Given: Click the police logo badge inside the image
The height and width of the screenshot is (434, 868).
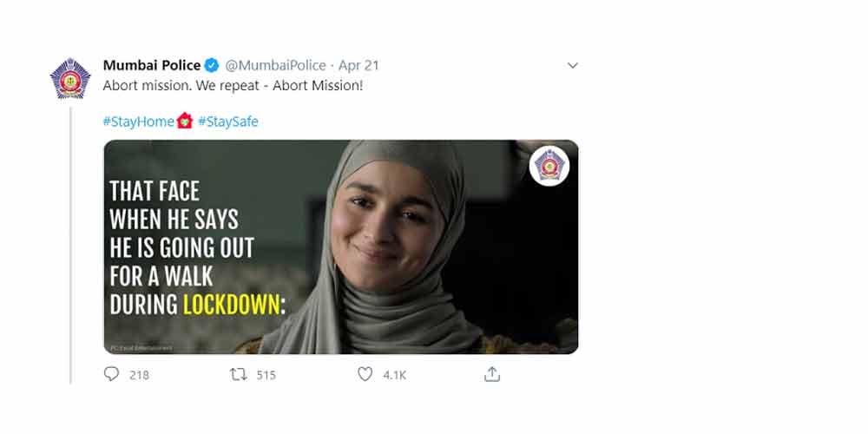Looking at the screenshot, I should pyautogui.click(x=549, y=166).
